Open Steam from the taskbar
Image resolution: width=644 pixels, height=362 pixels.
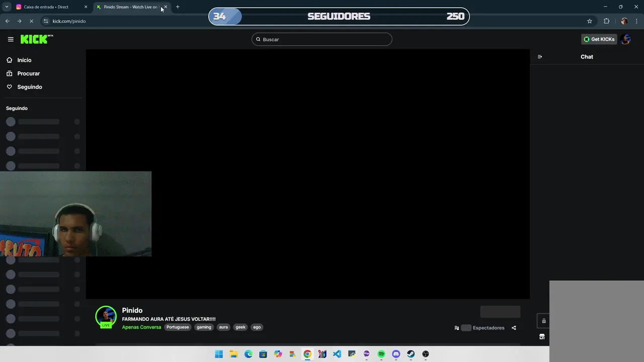[x=411, y=354]
